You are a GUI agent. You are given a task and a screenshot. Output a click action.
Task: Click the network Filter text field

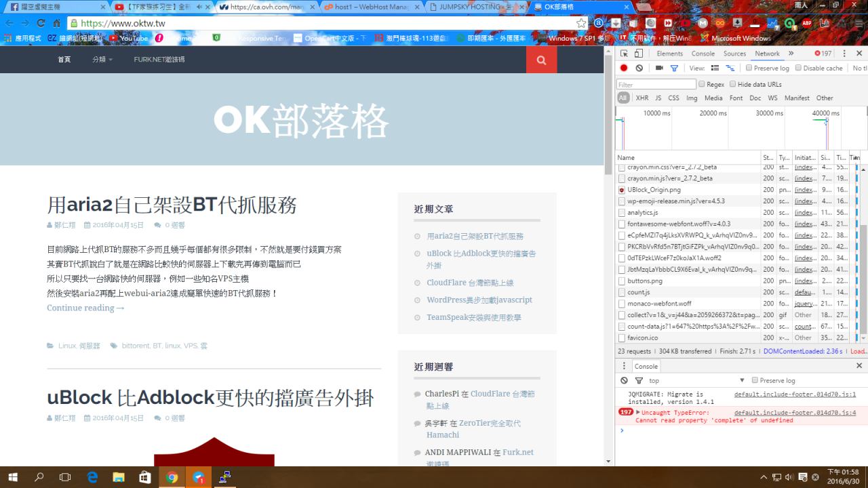pyautogui.click(x=656, y=85)
